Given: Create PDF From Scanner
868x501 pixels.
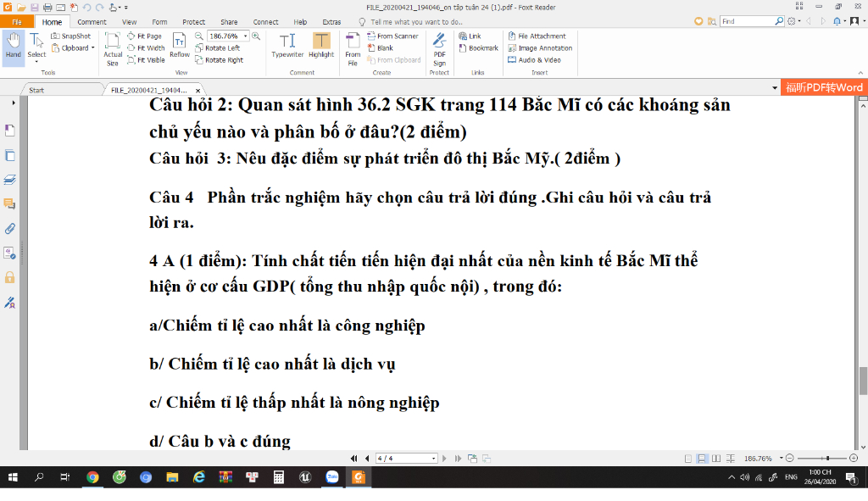Looking at the screenshot, I should [392, 36].
